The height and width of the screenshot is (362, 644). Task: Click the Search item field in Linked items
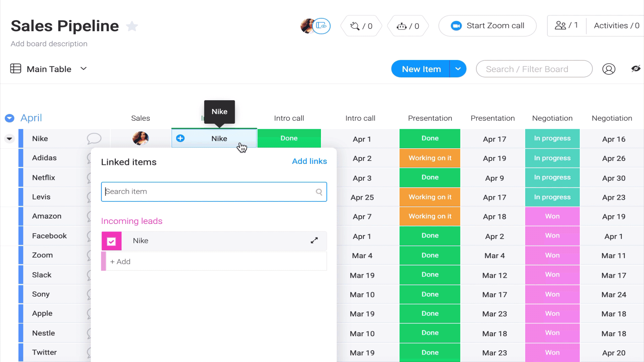214,191
